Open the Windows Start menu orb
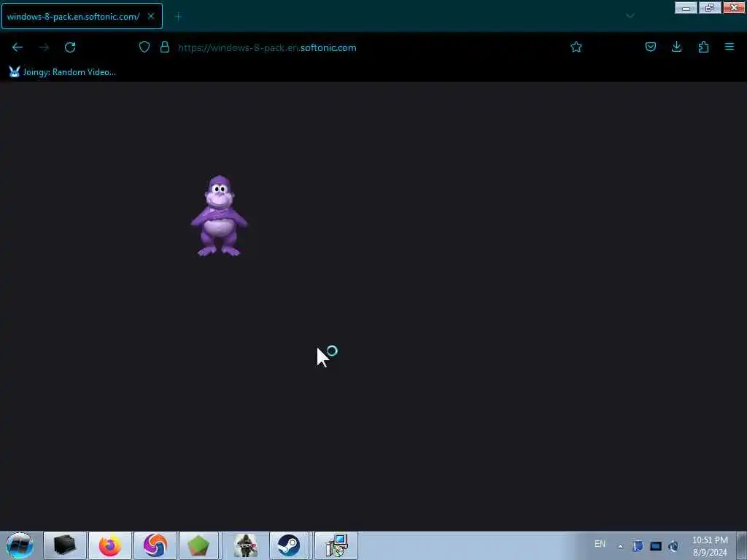Image resolution: width=747 pixels, height=560 pixels. coord(20,545)
